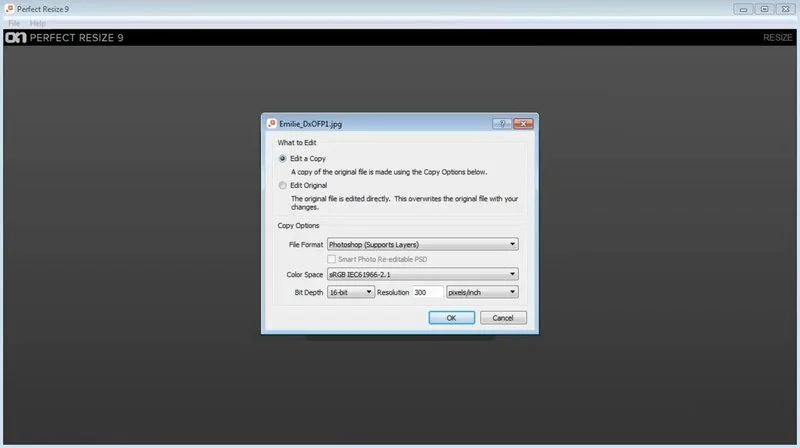Screen dimensions: 800x448
Task: Click the dialog help question mark button
Action: click(502, 124)
